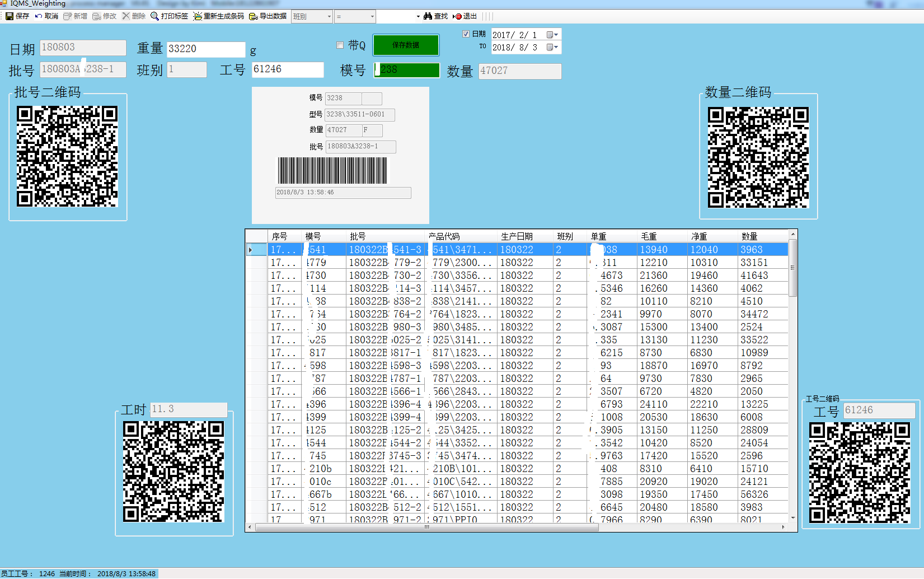
Task: Click the 毛重 cell showing 24110
Action: coord(662,404)
